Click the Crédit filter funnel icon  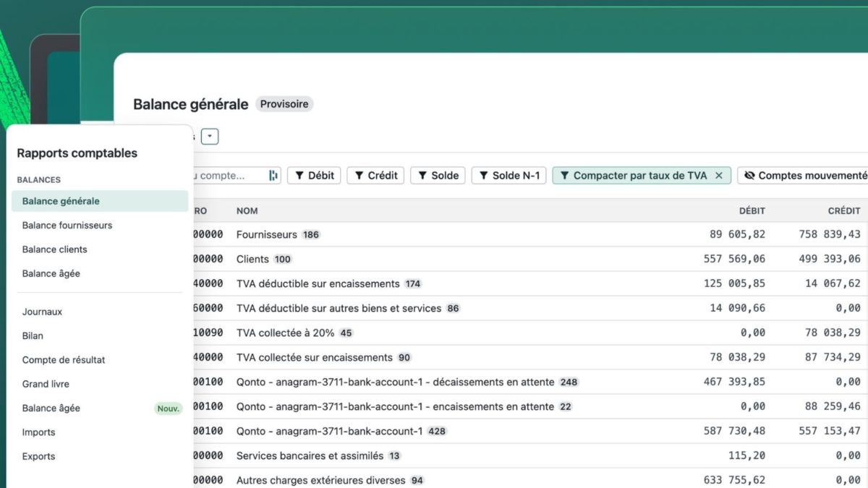[359, 176]
